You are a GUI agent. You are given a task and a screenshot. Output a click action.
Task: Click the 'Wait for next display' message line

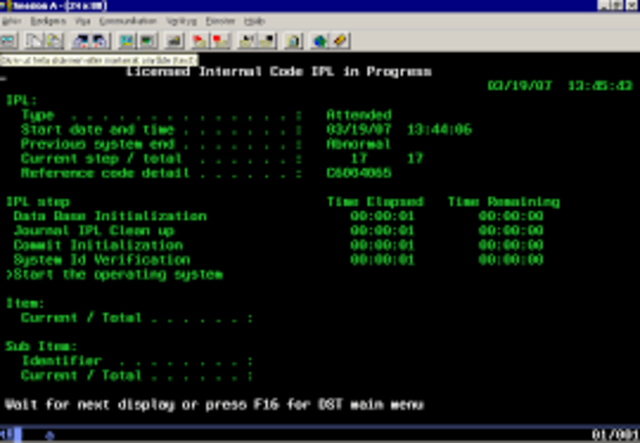click(215, 405)
